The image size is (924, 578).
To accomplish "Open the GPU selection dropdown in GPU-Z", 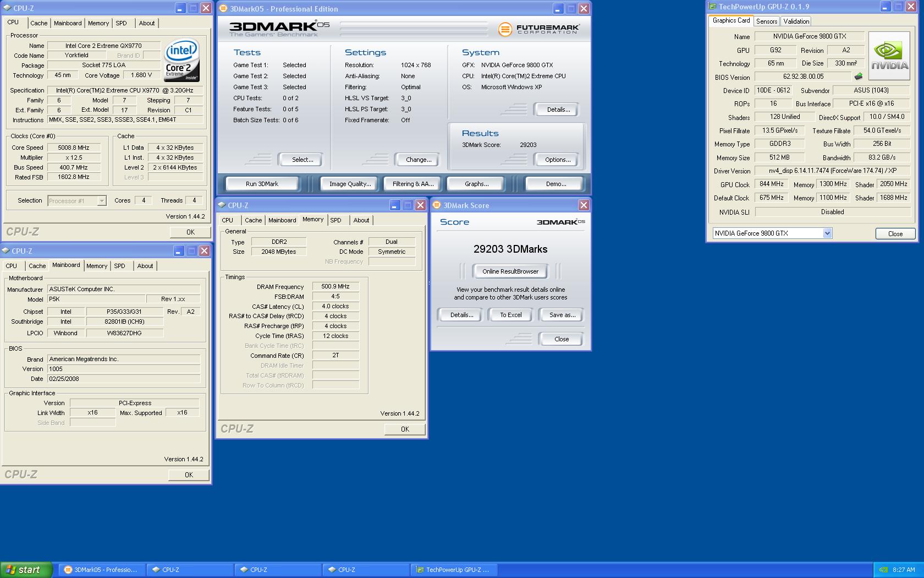I will coord(827,233).
